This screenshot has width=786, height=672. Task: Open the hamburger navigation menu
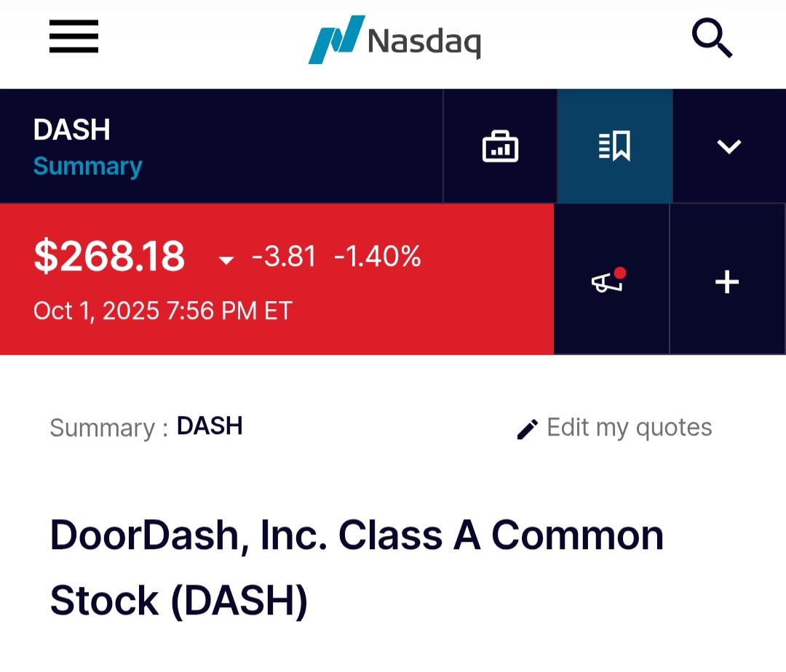tap(74, 36)
